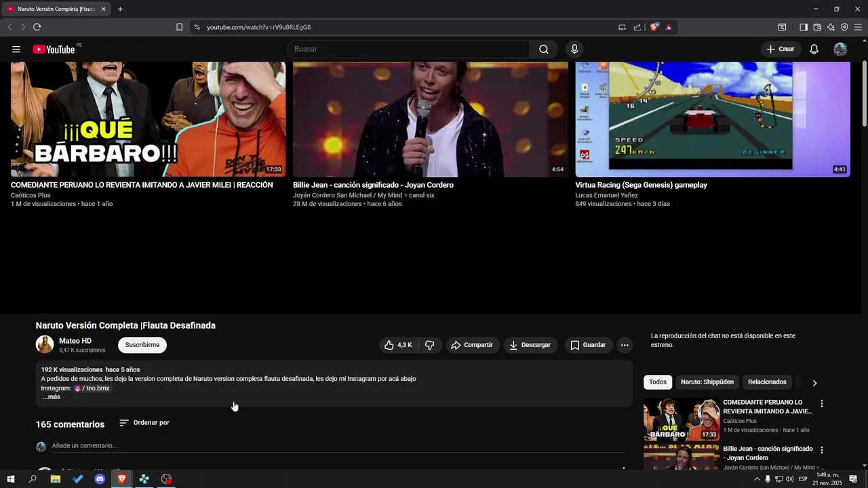Go forward in browser history
Viewport: 868px width, 488px height.
coord(23,27)
